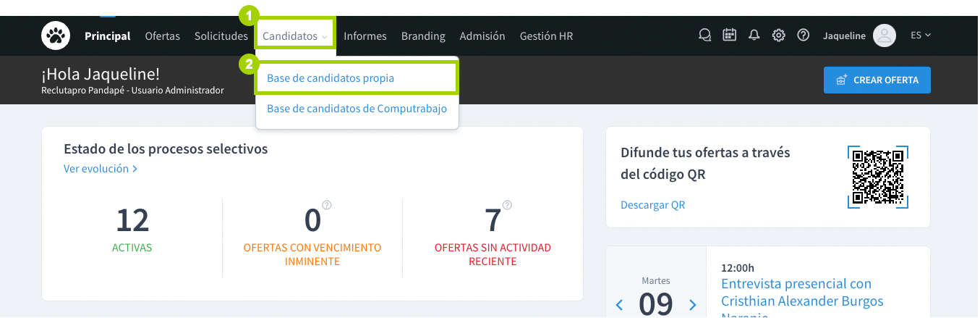Open the chat messages icon
This screenshot has width=980, height=318.
[704, 35]
